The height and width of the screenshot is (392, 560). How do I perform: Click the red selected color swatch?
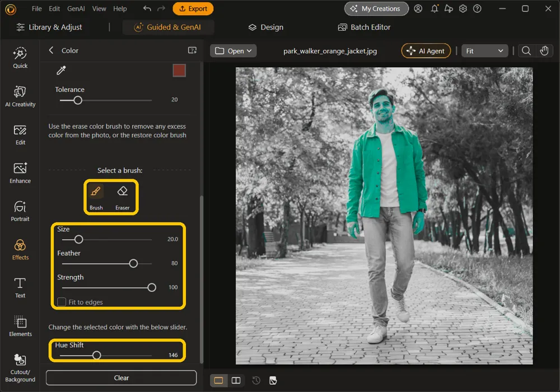179,71
